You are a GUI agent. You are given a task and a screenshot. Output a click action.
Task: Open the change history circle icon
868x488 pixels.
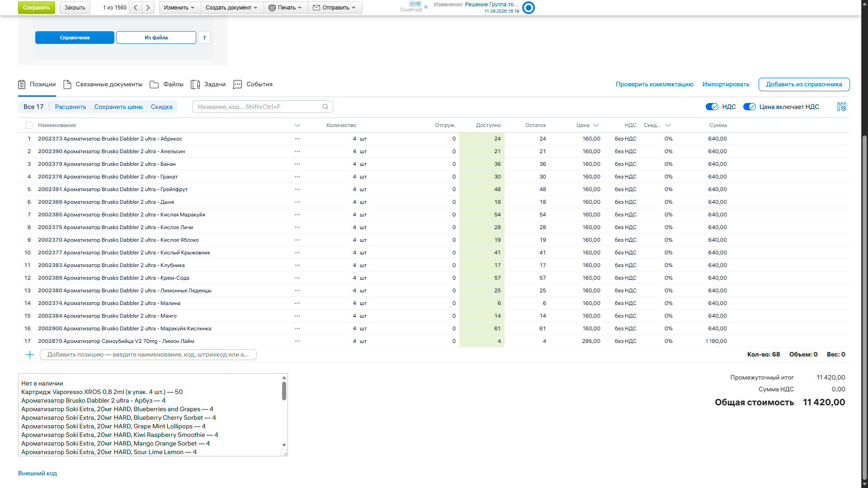coord(528,8)
